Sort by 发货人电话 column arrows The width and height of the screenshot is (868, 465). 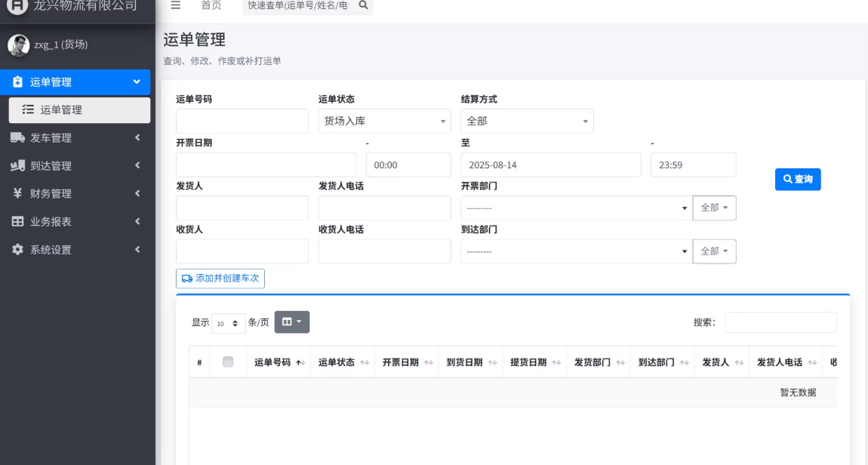812,362
